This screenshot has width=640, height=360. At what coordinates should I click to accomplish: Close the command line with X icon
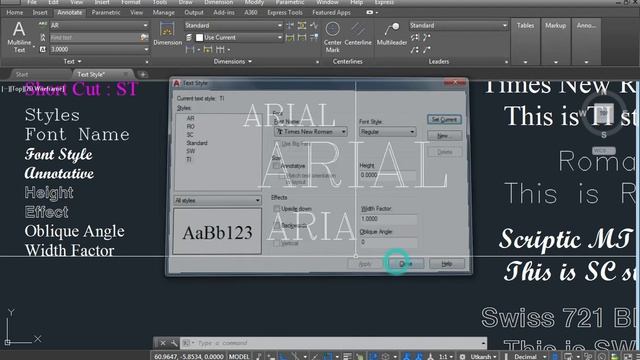162,343
